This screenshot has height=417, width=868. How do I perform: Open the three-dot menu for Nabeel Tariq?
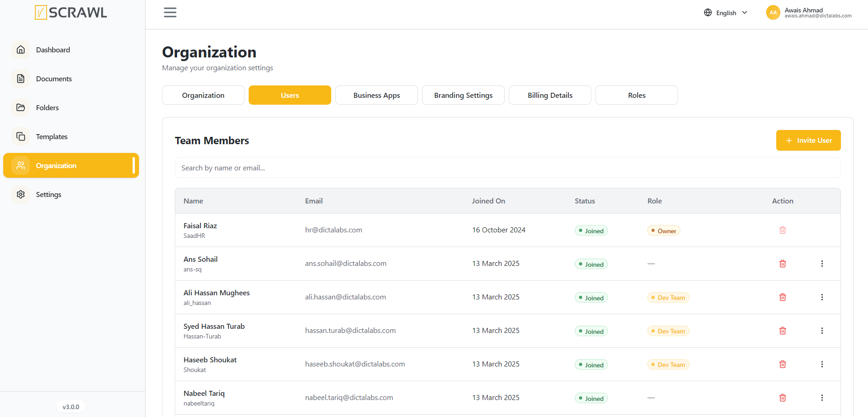pyautogui.click(x=822, y=398)
